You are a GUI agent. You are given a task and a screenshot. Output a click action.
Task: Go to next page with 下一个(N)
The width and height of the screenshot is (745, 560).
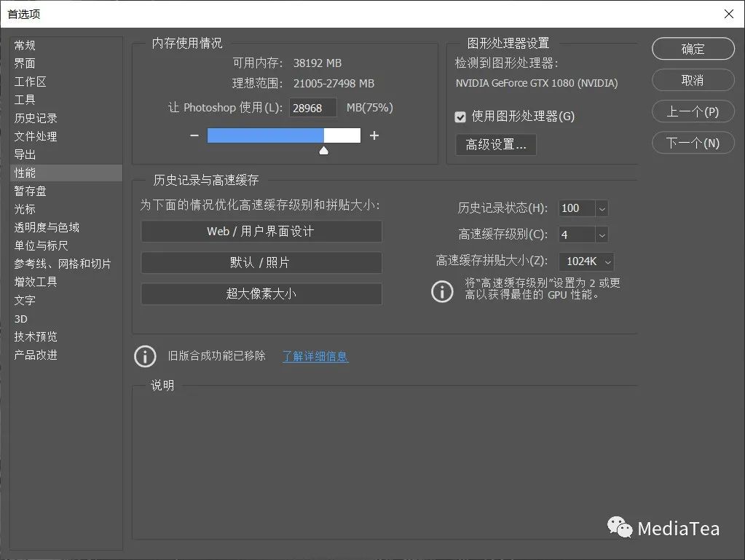click(693, 143)
